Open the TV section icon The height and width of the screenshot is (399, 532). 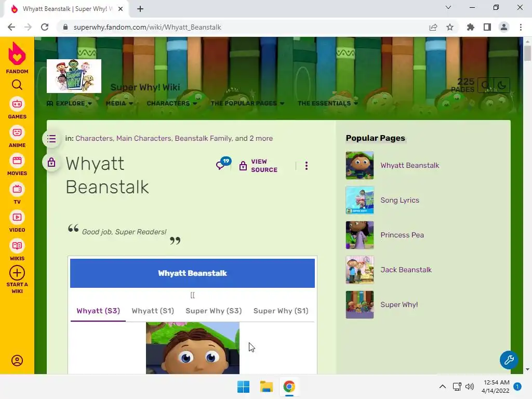(17, 189)
